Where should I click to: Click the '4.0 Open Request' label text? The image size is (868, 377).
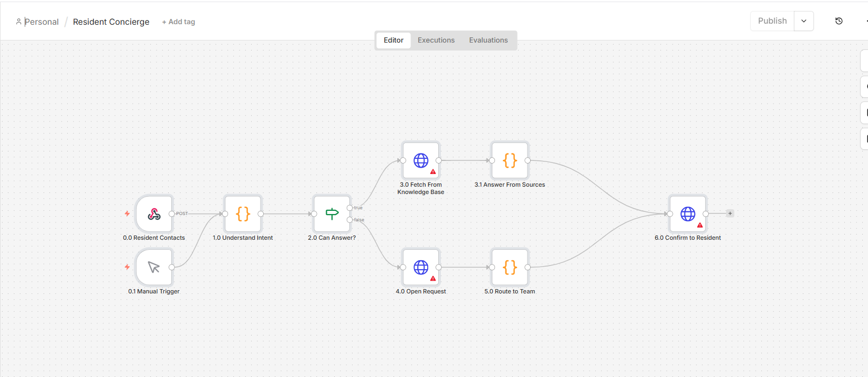(421, 291)
